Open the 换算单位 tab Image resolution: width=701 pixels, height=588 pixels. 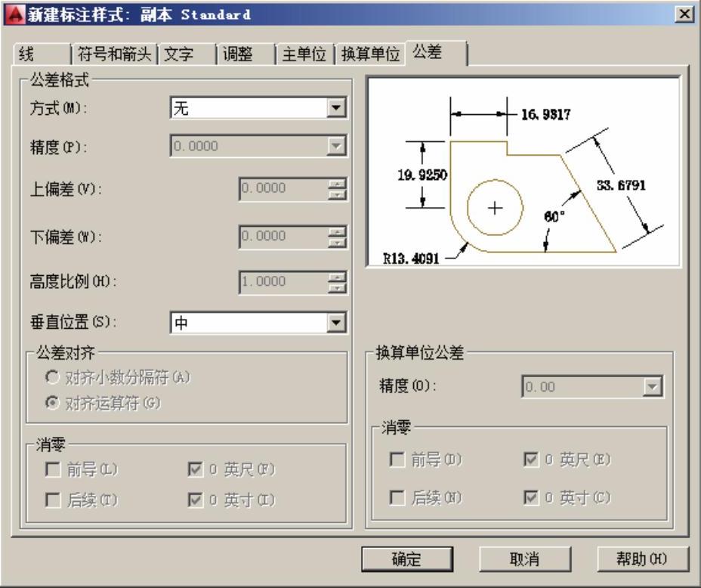click(x=370, y=54)
